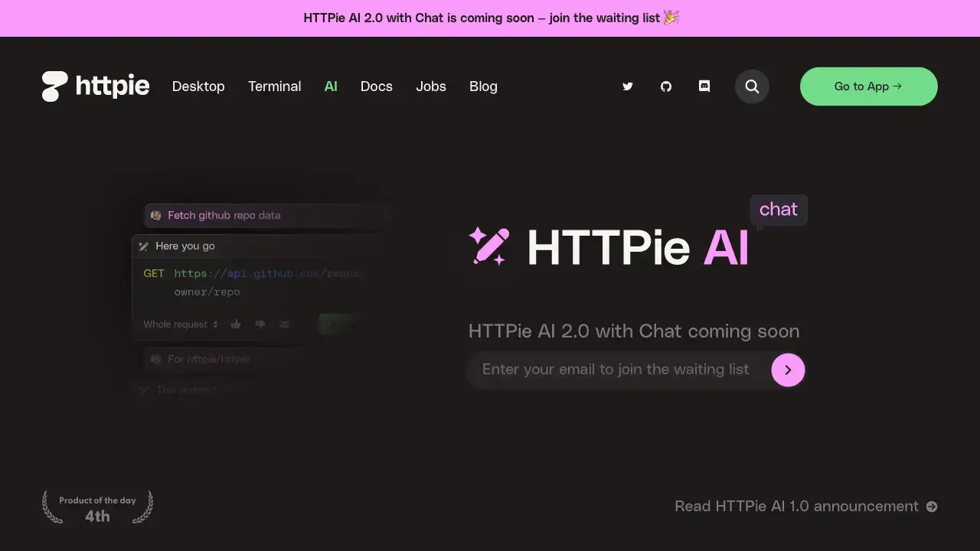Submit email using the pink arrow circle
980x551 pixels.
tap(788, 370)
